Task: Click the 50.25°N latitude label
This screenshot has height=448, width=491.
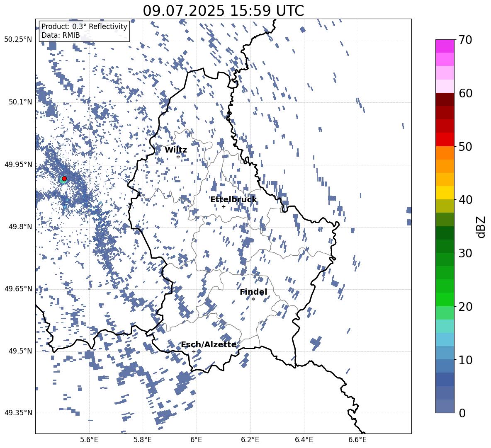Action: pyautogui.click(x=18, y=40)
